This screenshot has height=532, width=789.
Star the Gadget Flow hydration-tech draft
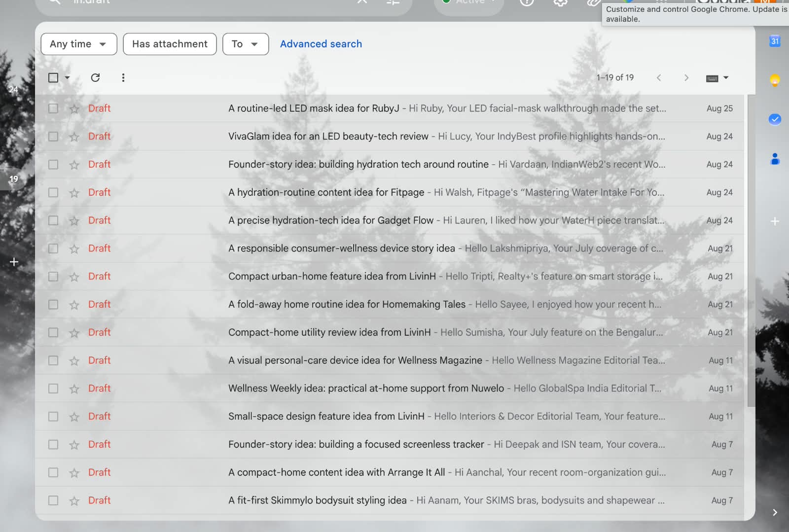[x=74, y=220]
